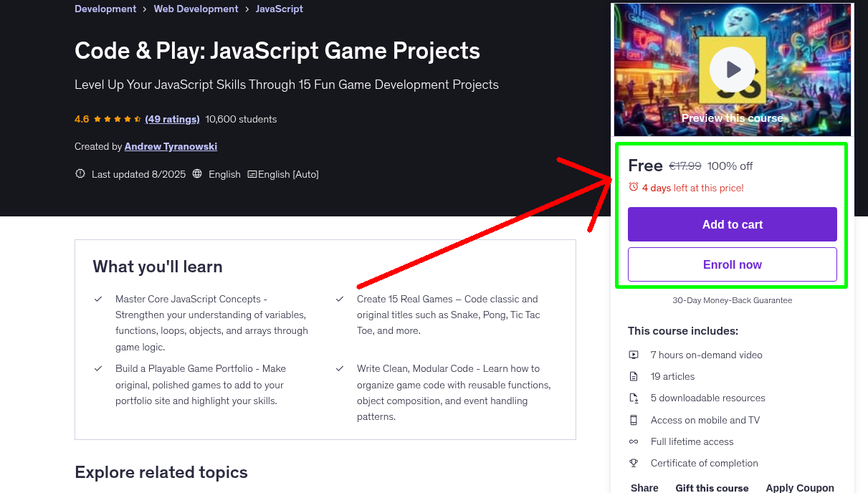868x493 pixels.
Task: Click the red alarm clock icon near the discount
Action: point(633,186)
